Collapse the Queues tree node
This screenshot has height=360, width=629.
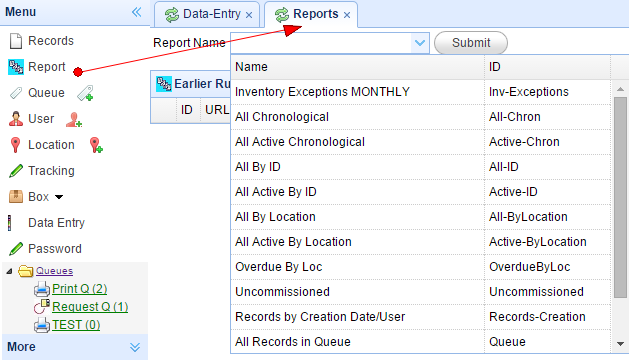click(x=9, y=272)
